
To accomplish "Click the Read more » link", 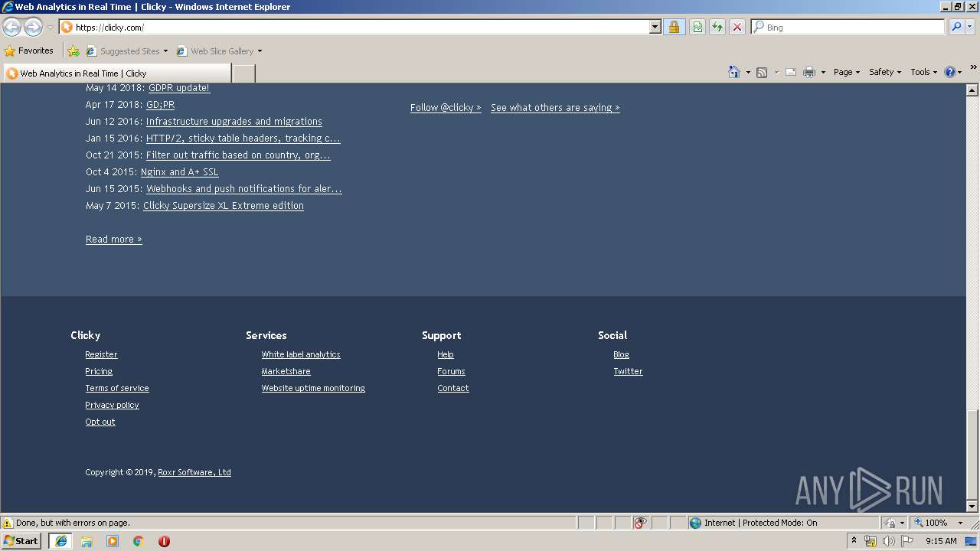I will click(114, 240).
